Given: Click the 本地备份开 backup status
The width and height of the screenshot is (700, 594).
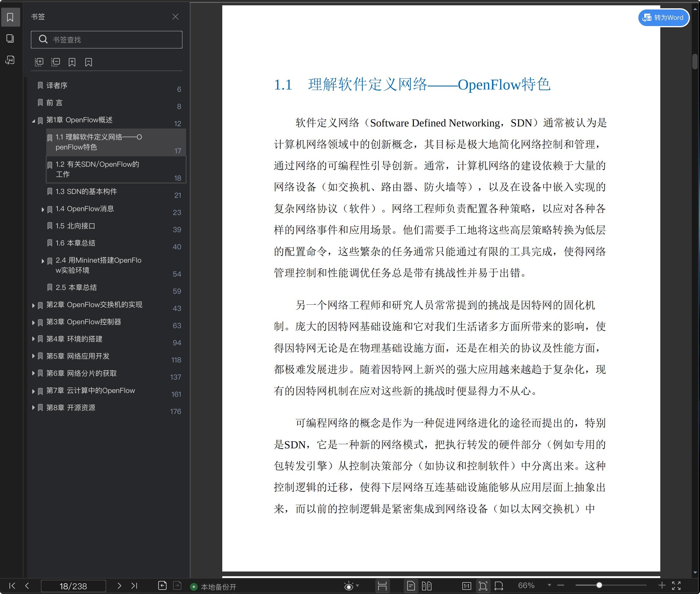Looking at the screenshot, I should (x=213, y=587).
